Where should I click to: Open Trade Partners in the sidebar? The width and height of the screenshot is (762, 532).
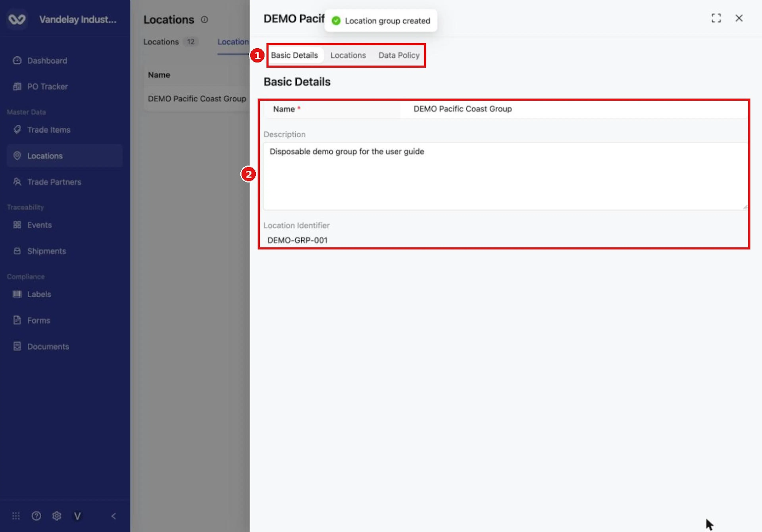(65, 182)
